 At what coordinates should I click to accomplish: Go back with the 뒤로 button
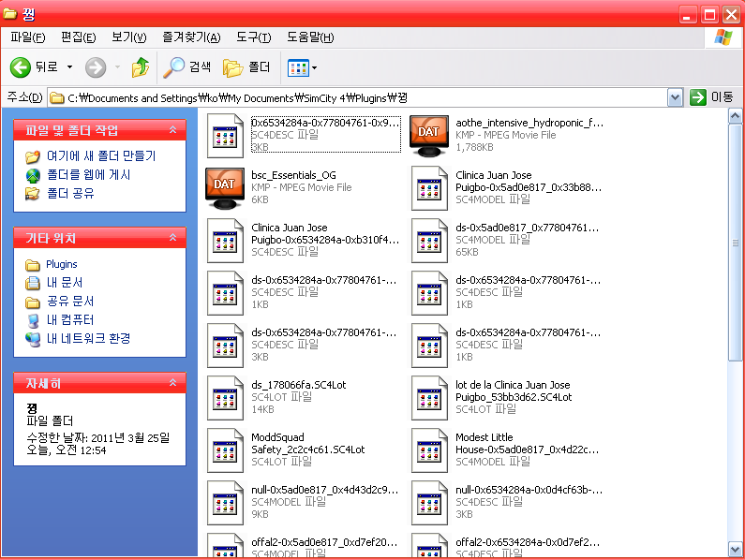point(34,67)
